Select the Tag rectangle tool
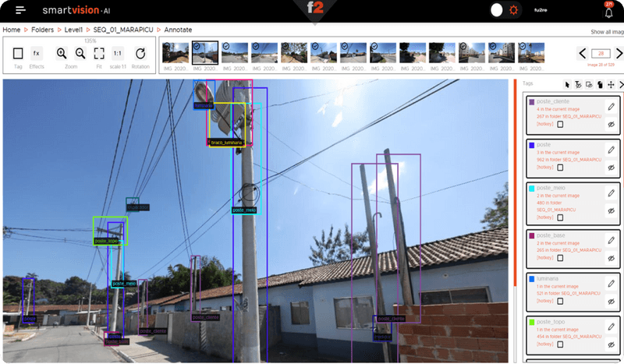 point(18,54)
